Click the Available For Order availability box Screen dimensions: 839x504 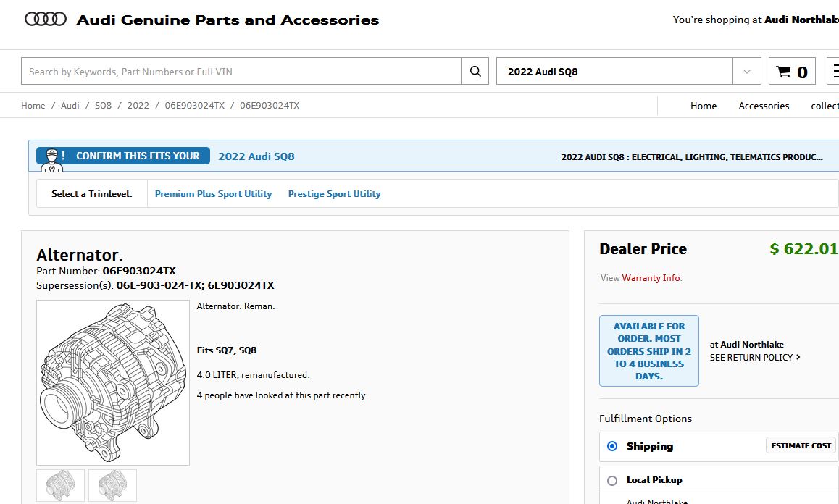click(649, 351)
